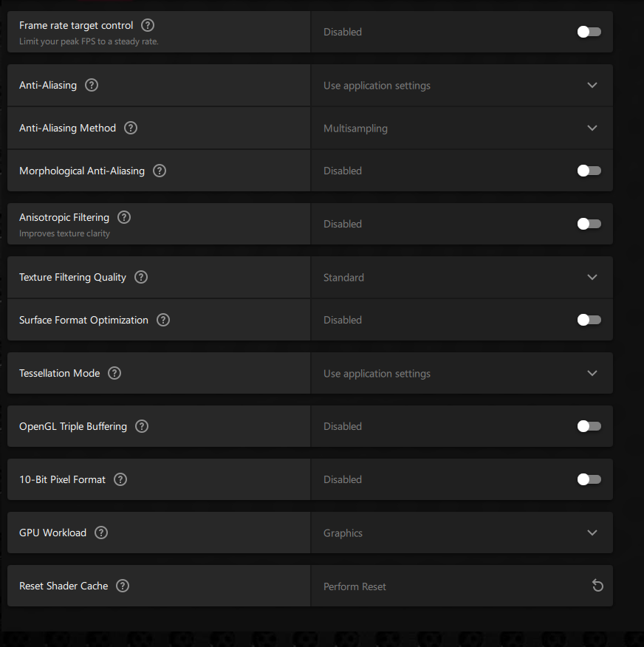Open Anti-Aliasing Method Multisampling dropdown
The image size is (644, 647).
592,128
